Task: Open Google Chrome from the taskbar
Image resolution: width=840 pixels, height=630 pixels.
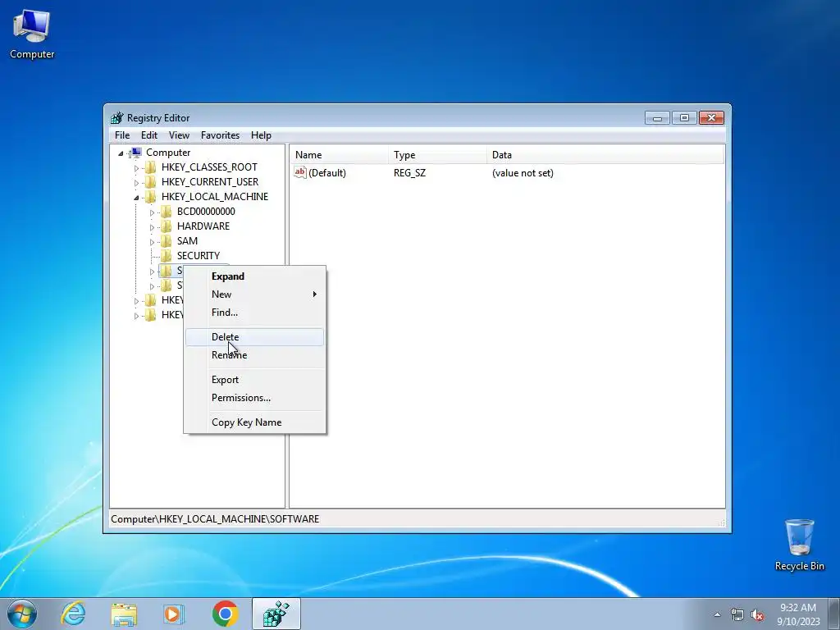Action: (x=225, y=614)
